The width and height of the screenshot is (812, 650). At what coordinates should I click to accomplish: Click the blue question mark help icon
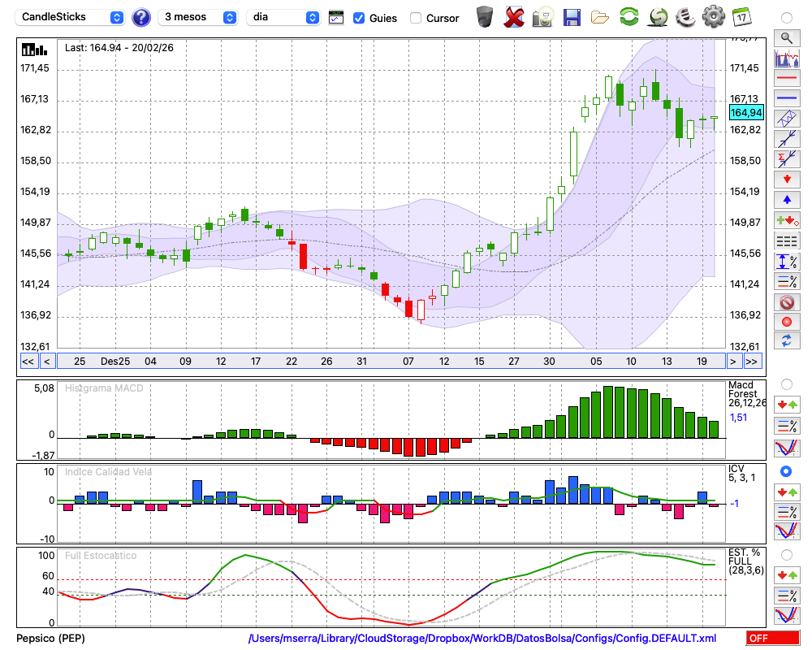(141, 17)
